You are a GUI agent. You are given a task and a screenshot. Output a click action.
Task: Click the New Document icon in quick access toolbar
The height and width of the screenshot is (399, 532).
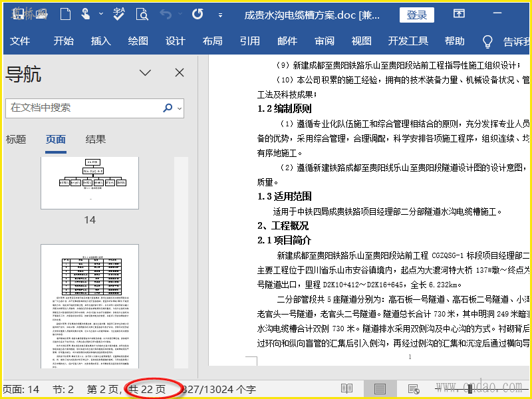[x=65, y=14]
